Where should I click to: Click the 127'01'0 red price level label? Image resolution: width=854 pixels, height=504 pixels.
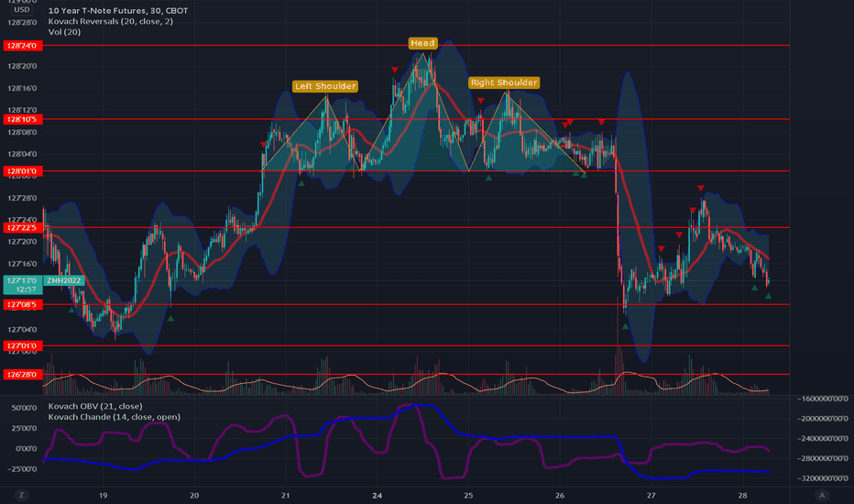coord(22,345)
